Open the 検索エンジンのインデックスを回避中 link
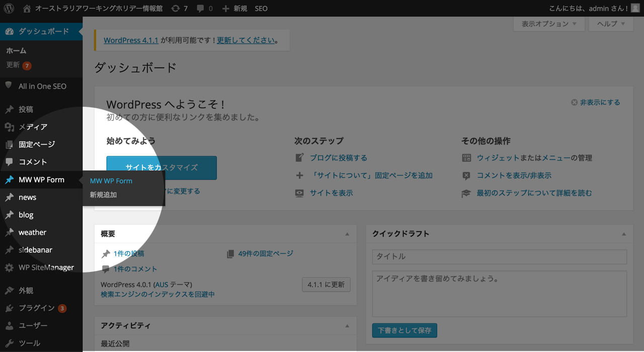 click(157, 294)
